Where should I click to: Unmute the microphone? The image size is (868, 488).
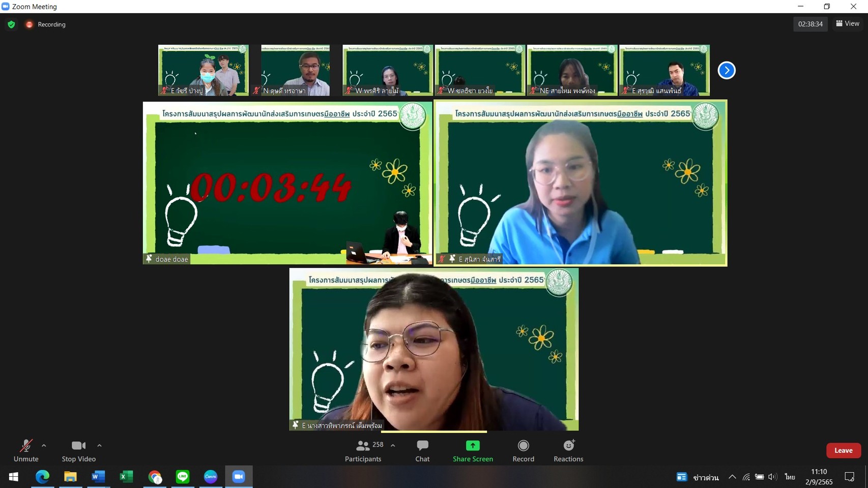click(x=26, y=450)
